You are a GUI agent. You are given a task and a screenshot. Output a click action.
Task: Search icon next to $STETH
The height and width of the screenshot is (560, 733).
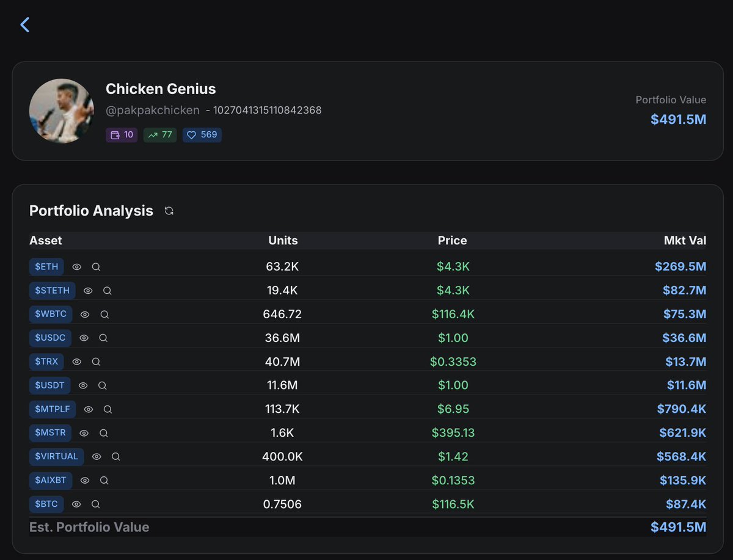click(x=108, y=291)
